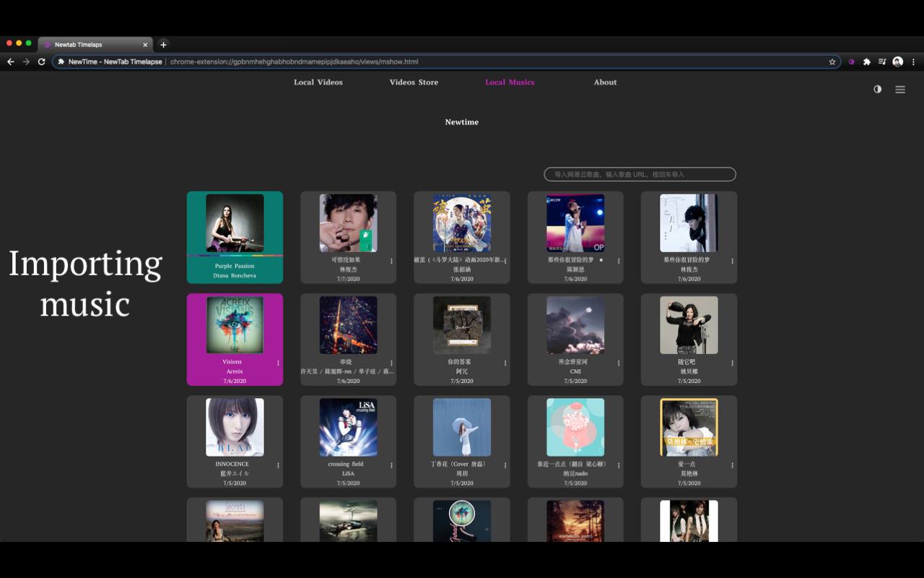Select the 随它吧 album cover
Viewport: 924px width, 578px height.
pos(689,325)
